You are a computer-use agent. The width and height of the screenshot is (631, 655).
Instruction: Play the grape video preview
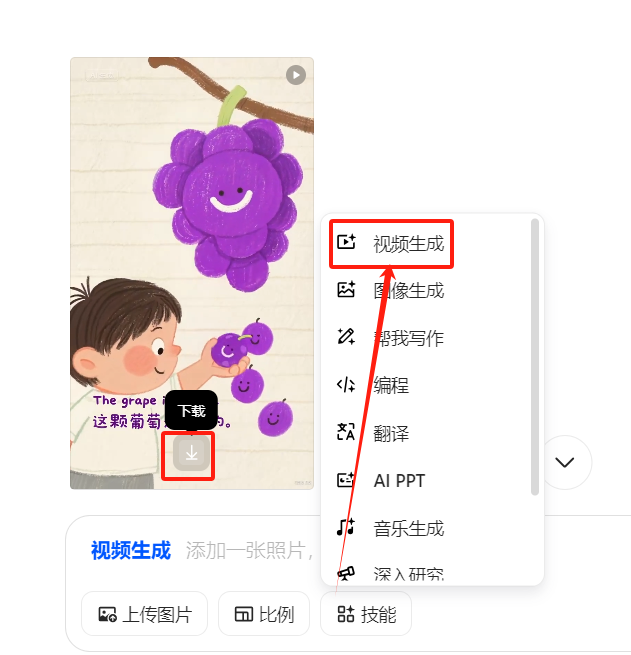[296, 75]
